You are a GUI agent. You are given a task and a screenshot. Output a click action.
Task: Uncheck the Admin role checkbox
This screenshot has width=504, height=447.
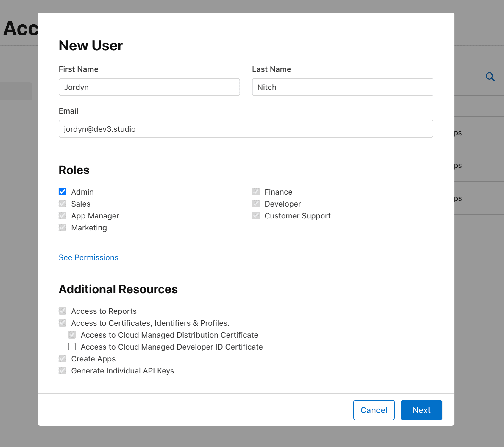63,192
